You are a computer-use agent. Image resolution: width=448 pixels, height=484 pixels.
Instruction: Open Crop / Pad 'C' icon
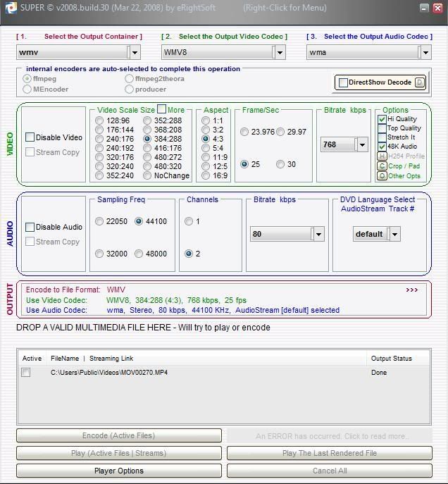click(382, 166)
